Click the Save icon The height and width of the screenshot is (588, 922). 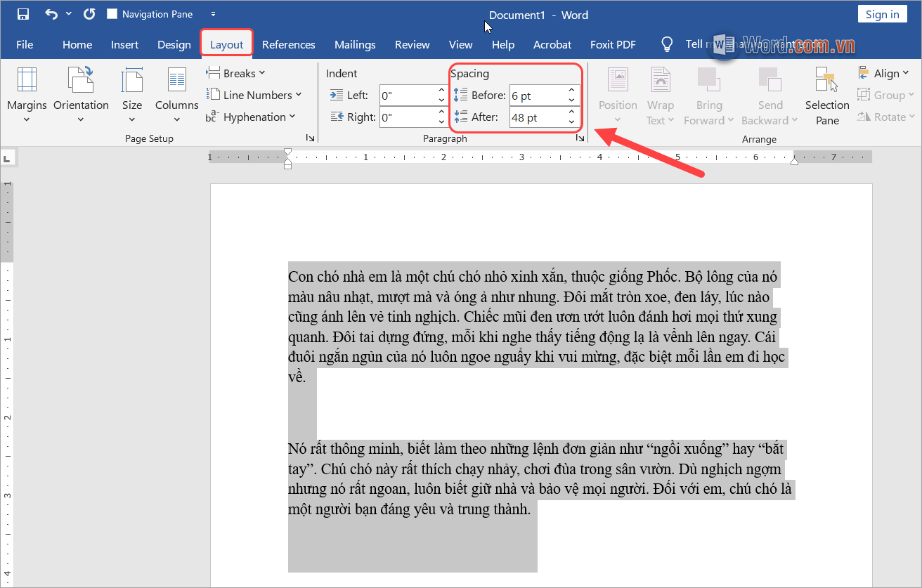23,13
